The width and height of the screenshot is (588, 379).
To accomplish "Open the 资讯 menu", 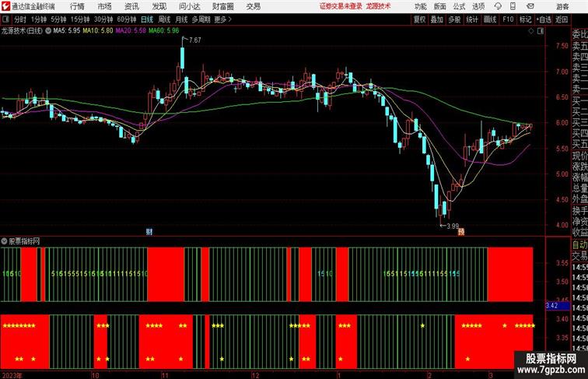I will tap(131, 6).
